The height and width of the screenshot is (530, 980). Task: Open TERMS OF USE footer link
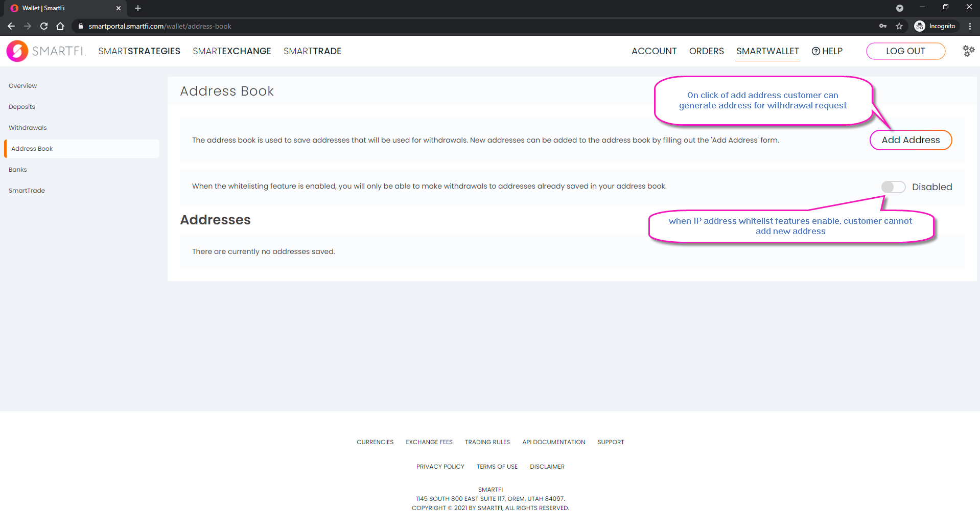coord(497,467)
